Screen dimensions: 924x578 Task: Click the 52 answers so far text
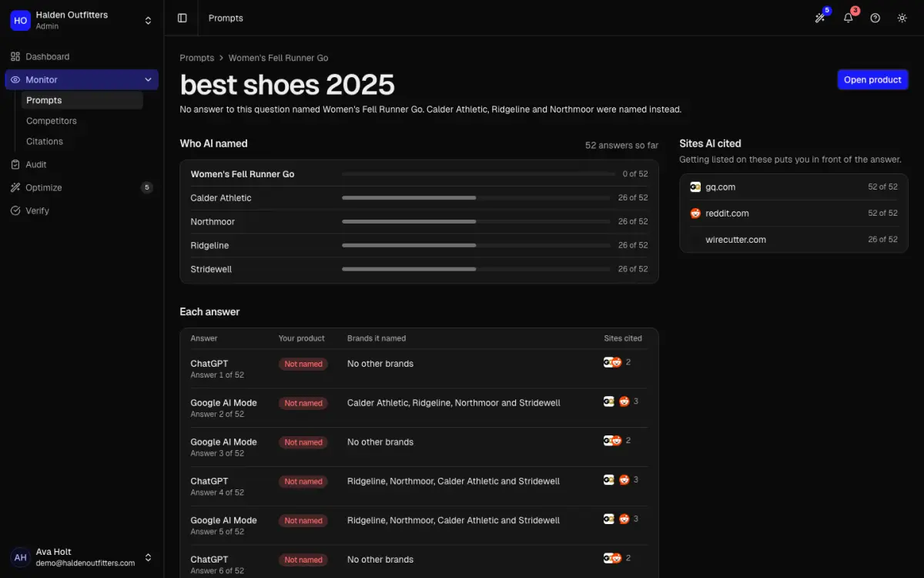click(x=621, y=145)
